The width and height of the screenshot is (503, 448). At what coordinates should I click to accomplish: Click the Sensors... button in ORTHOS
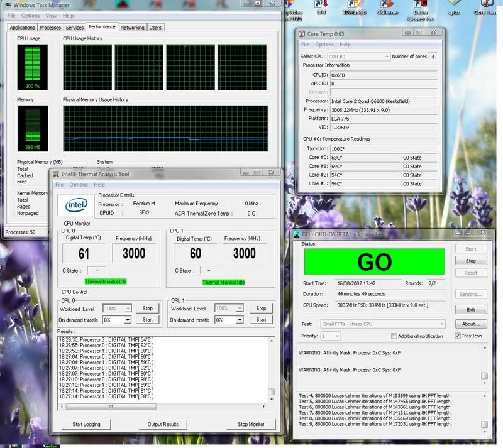(x=470, y=294)
